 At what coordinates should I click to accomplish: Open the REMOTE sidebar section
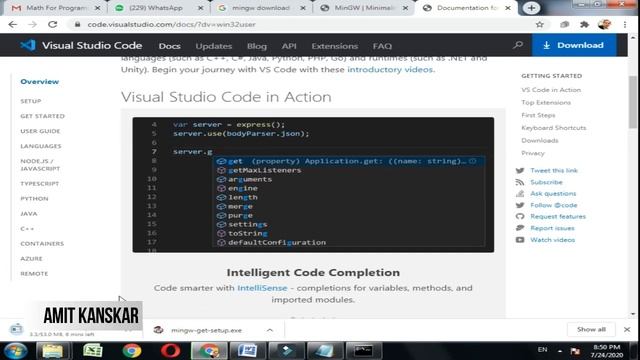(34, 274)
